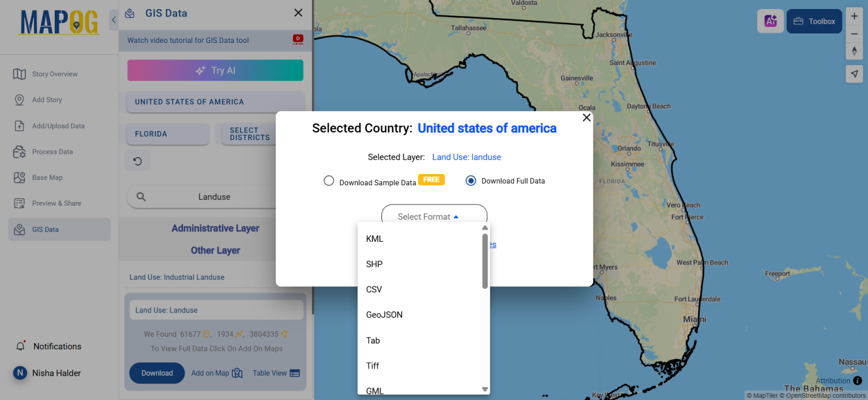
Task: Click the purple AI icon on the map
Action: 770,21
